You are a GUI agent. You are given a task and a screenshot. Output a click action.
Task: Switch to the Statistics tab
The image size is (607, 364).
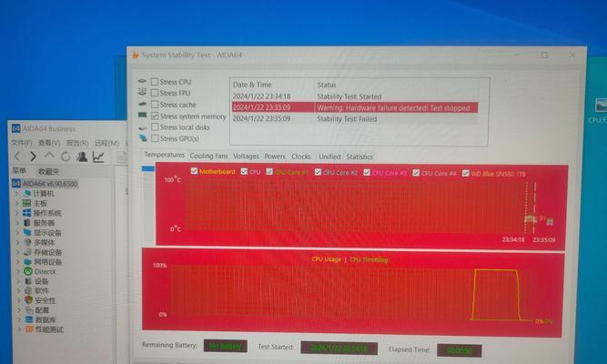coord(359,157)
